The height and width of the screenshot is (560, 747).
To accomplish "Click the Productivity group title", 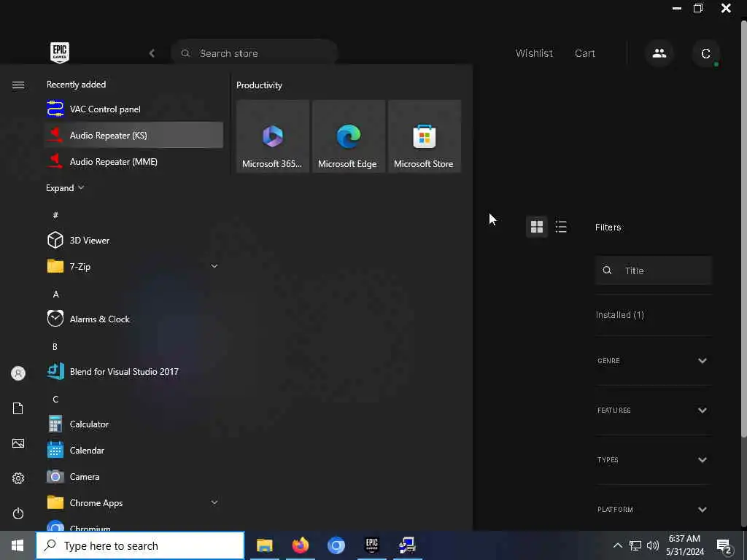I will [259, 85].
